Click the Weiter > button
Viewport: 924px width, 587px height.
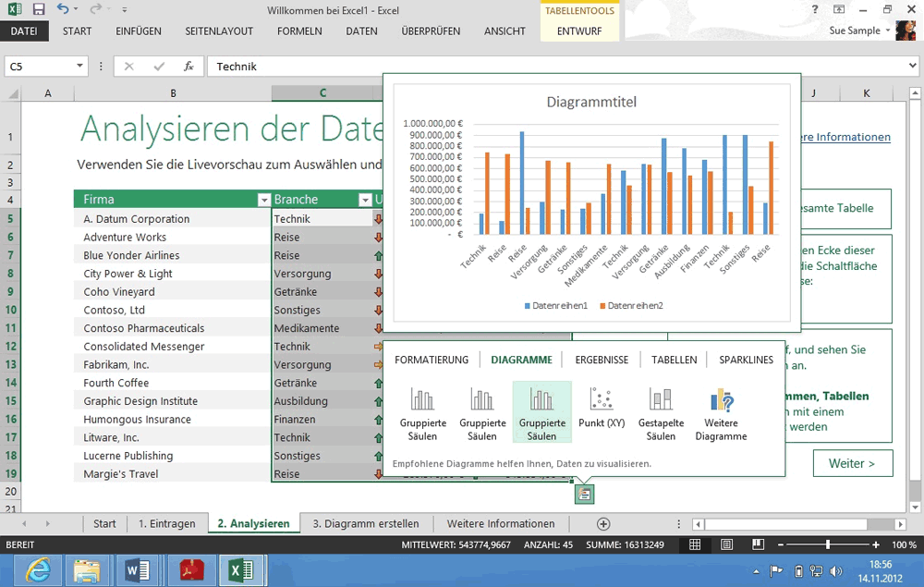(852, 463)
